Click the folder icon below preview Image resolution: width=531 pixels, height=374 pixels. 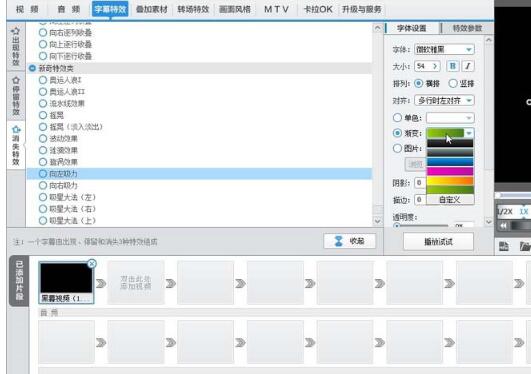point(525,246)
